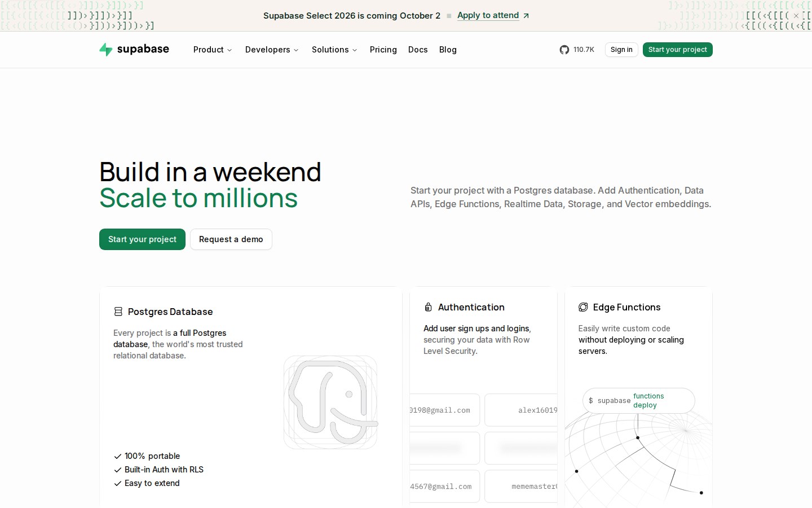The width and height of the screenshot is (812, 508).
Task: Click the checkmark next to Built-in Auth with RLS
Action: point(118,470)
